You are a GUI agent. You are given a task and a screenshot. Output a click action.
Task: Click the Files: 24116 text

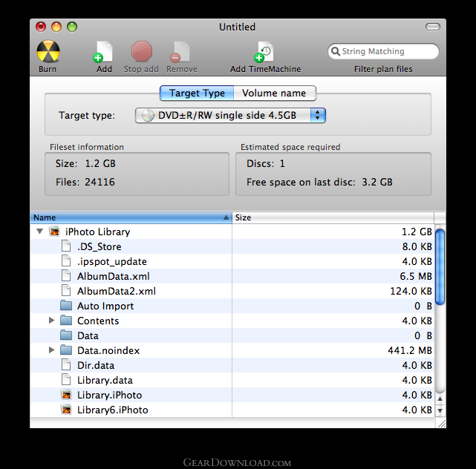[85, 182]
